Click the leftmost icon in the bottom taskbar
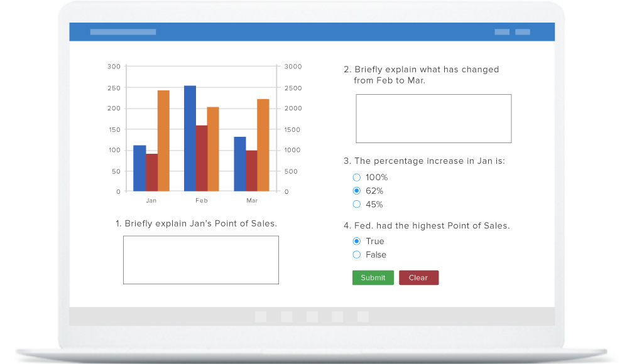The height and width of the screenshot is (364, 627). coord(261,317)
